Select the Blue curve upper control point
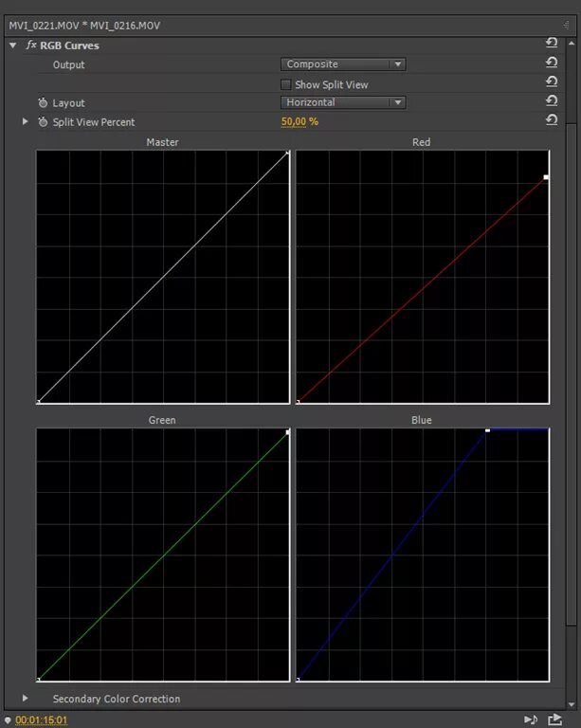Viewport: 581px width, 728px height. coord(487,431)
